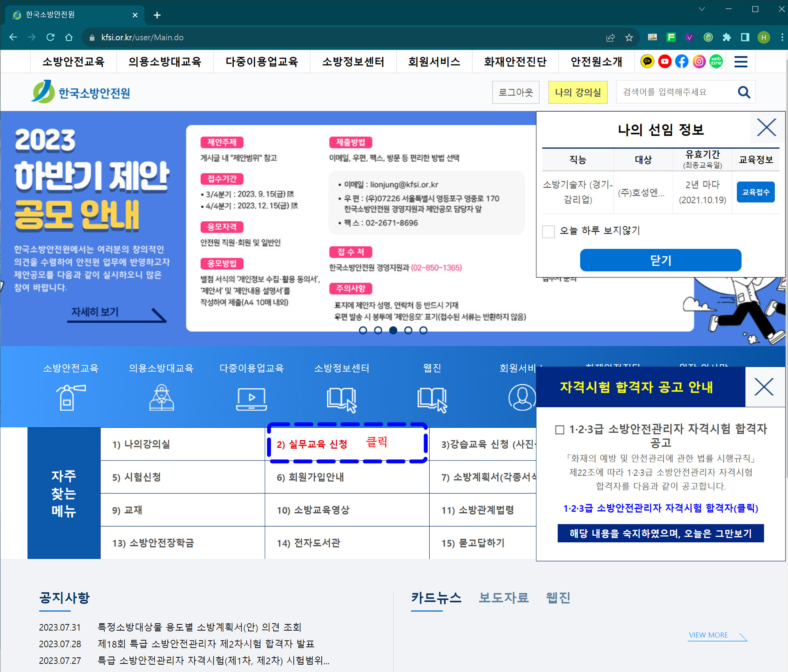
Task: Check the 합격자 공고 notice checkbox
Action: 559,430
